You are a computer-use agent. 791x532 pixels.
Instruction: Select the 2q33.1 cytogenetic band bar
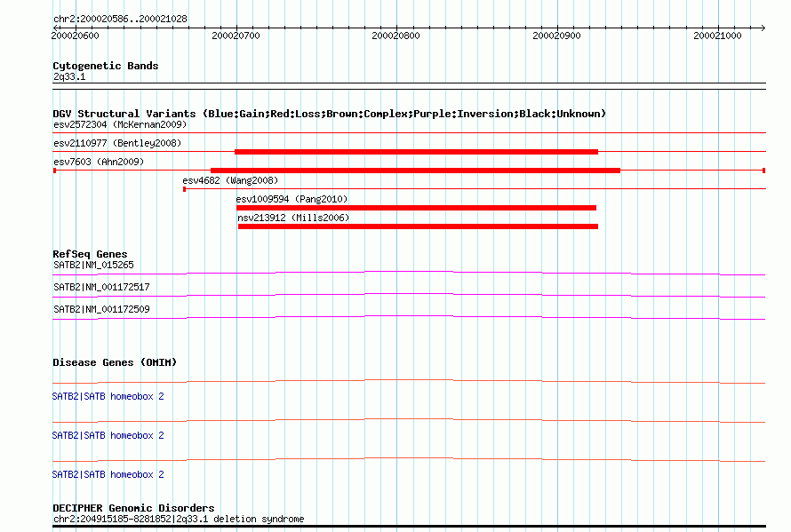pyautogui.click(x=409, y=86)
